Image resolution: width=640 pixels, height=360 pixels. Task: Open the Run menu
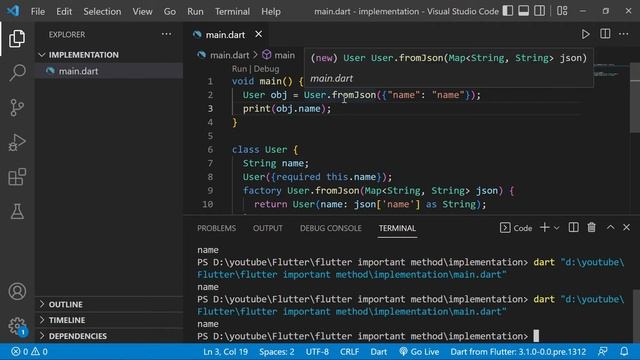coord(195,11)
